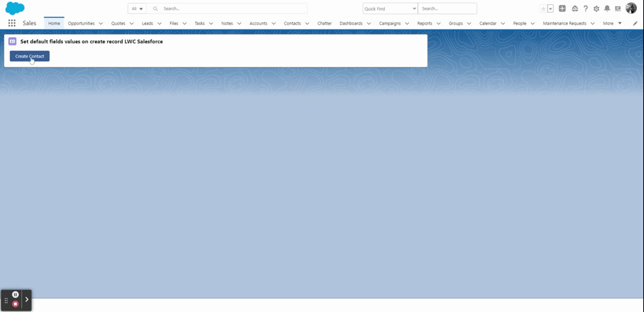644x312 pixels.
Task: Open the Contacts tab
Action: (293, 24)
